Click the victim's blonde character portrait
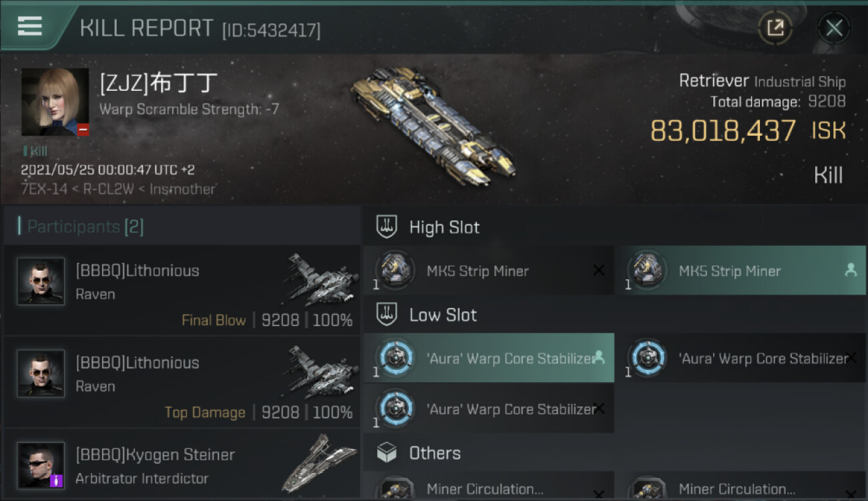Image resolution: width=868 pixels, height=501 pixels. click(55, 102)
